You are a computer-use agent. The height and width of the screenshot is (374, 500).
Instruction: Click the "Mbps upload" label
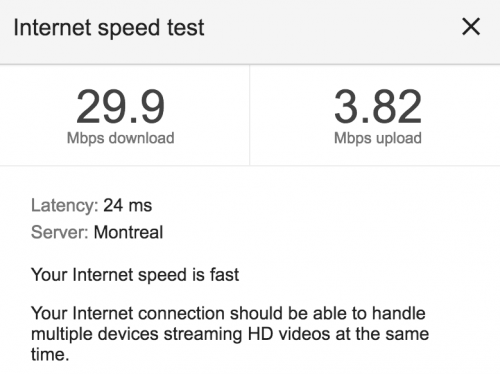(x=378, y=138)
